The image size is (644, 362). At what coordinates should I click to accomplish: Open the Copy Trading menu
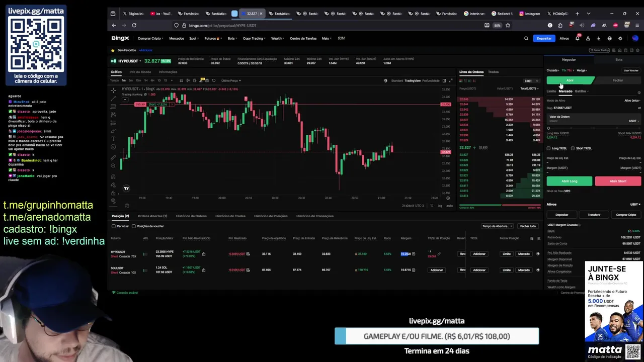coord(254,38)
